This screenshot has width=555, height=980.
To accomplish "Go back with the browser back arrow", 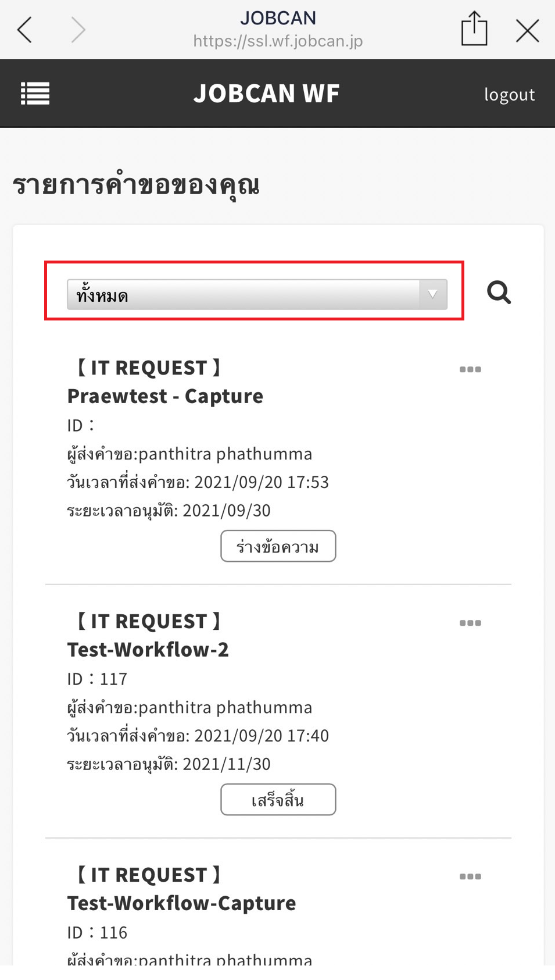I will tap(24, 30).
